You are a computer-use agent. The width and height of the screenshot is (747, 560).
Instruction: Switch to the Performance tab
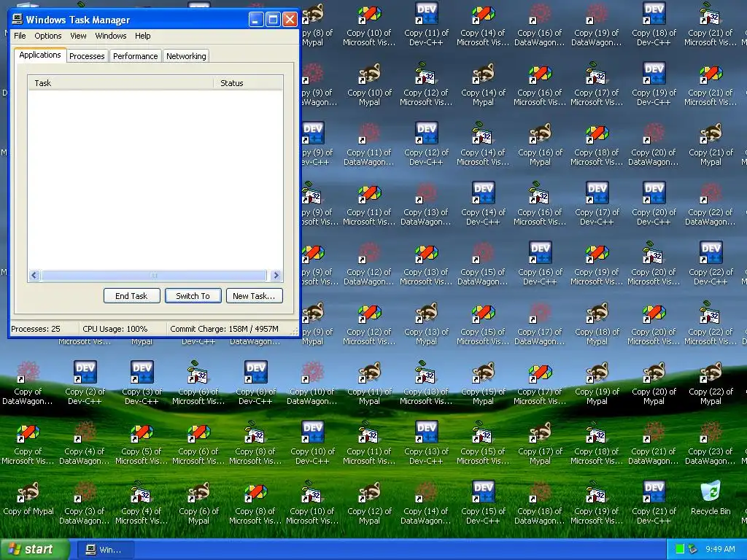click(x=135, y=56)
